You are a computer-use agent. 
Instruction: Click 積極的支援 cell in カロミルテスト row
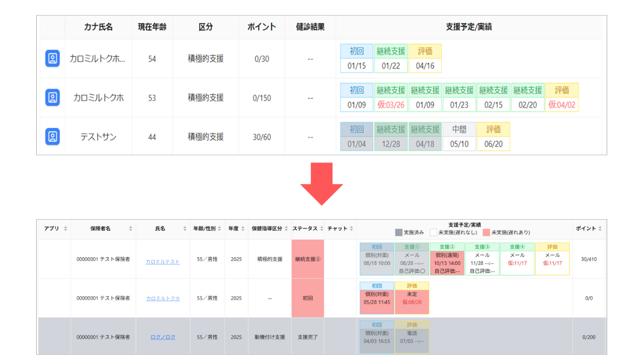[270, 259]
